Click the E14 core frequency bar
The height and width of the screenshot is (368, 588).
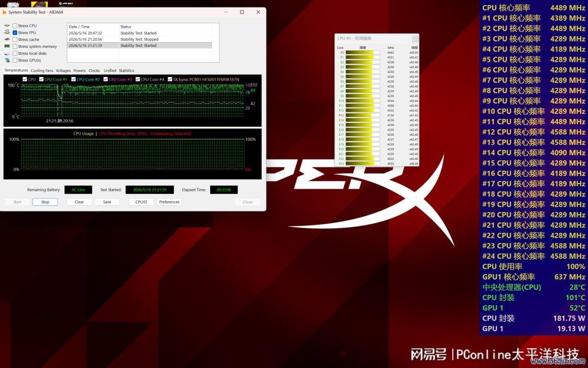click(362, 120)
